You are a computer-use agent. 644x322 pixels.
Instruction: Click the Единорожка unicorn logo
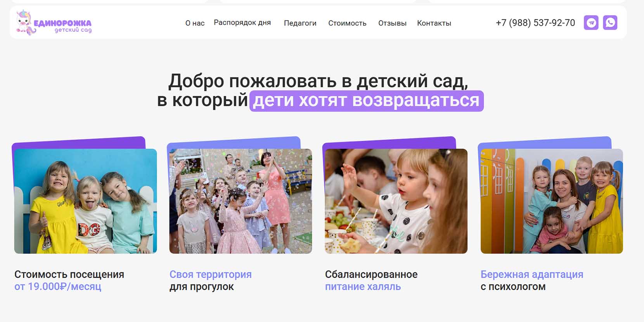[54, 23]
